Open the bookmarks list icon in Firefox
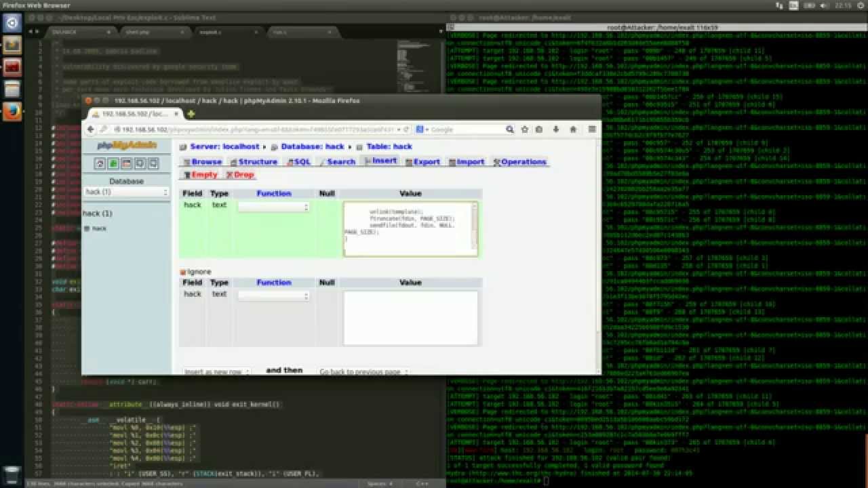Viewport: 868px width, 488px height. pyautogui.click(x=538, y=129)
